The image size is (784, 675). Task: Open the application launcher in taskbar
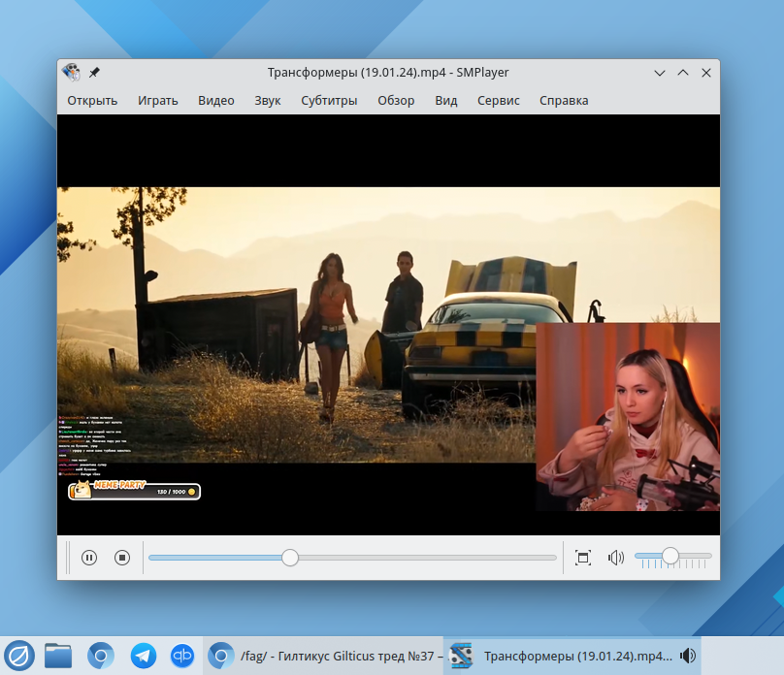[x=19, y=656]
